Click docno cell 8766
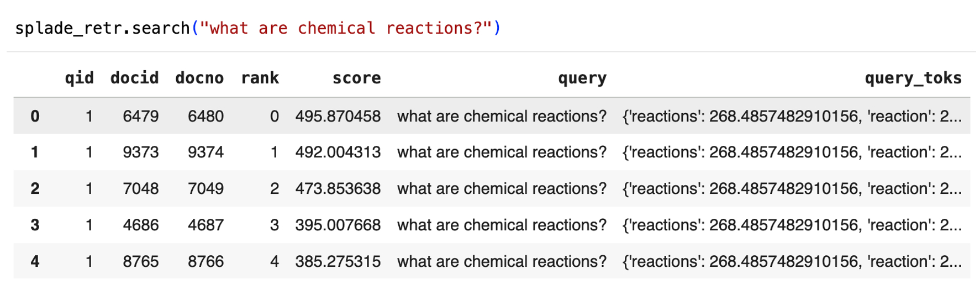The width and height of the screenshot is (980, 295). click(206, 261)
